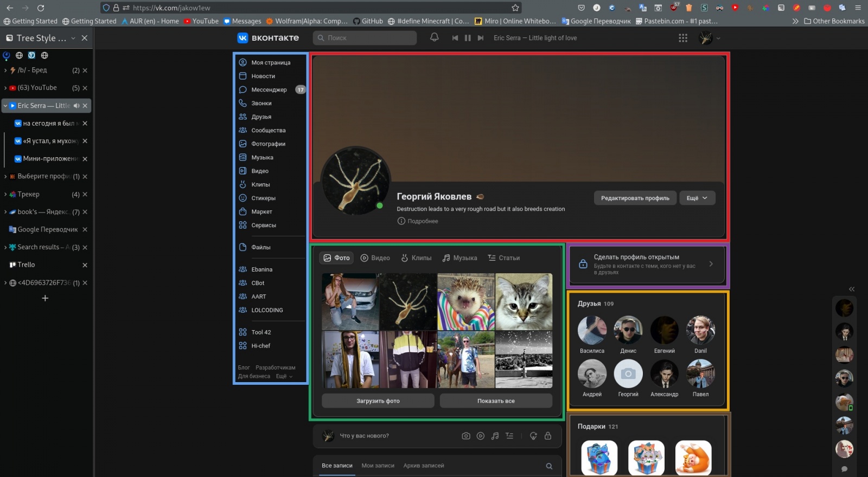868x477 pixels.
Task: Open Messenger from the left sidebar
Action: point(269,89)
